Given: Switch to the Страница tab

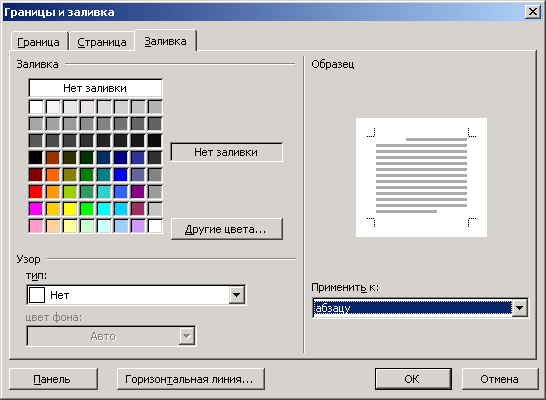Looking at the screenshot, I should coord(102,42).
